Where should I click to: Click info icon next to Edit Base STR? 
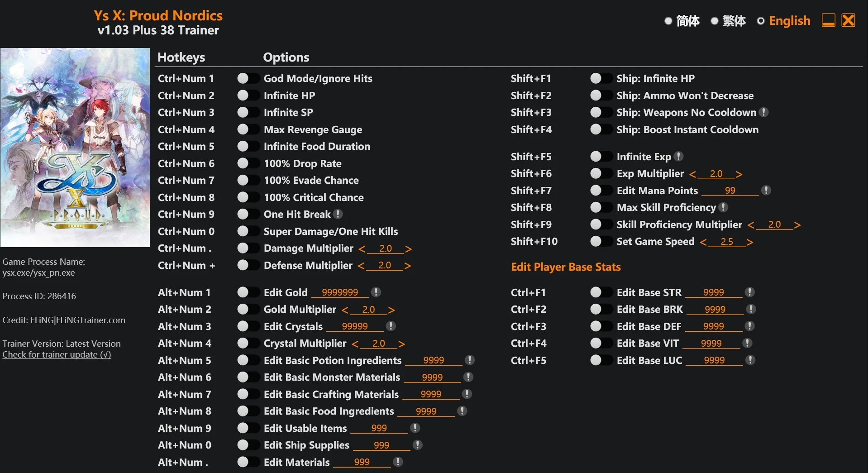750,292
